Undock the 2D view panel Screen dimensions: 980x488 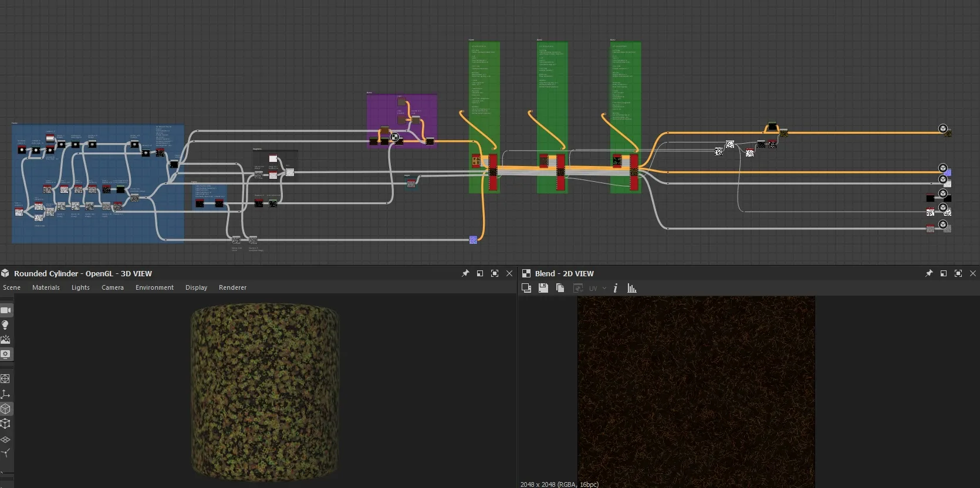pyautogui.click(x=944, y=273)
